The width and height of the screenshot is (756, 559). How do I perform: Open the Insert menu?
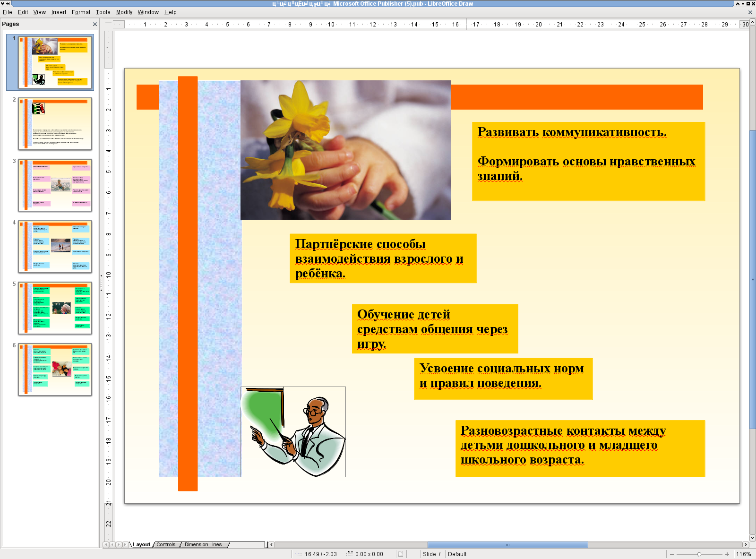pyautogui.click(x=59, y=12)
